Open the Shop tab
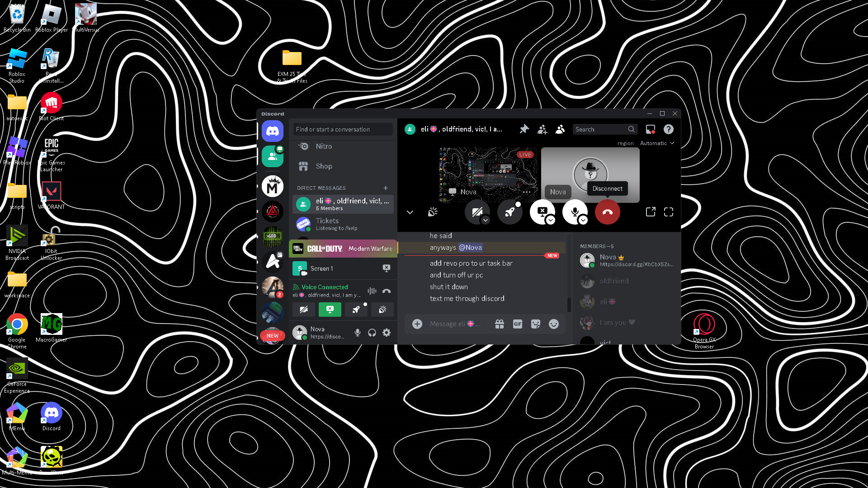 [x=323, y=166]
